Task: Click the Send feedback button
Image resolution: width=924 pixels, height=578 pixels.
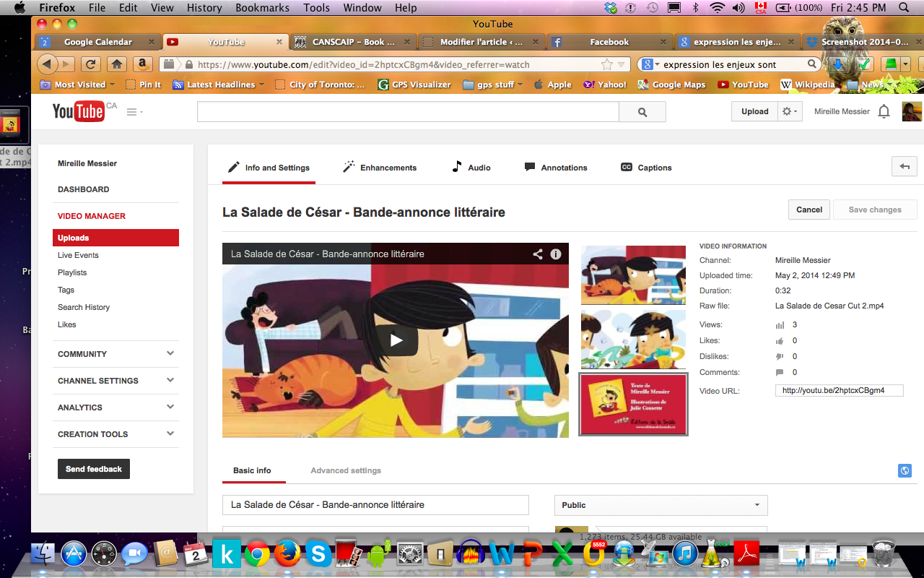Action: coord(94,469)
